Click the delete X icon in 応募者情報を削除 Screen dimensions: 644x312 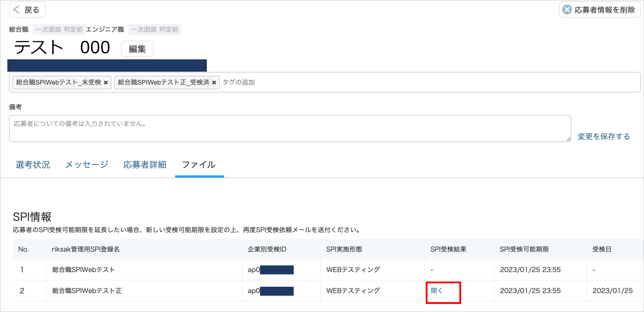coord(567,10)
